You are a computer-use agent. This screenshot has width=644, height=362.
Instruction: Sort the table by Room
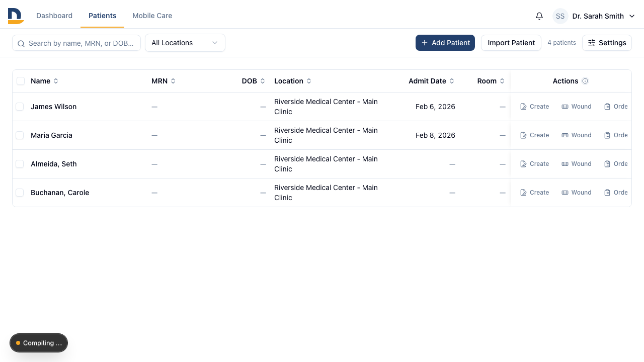pyautogui.click(x=491, y=81)
